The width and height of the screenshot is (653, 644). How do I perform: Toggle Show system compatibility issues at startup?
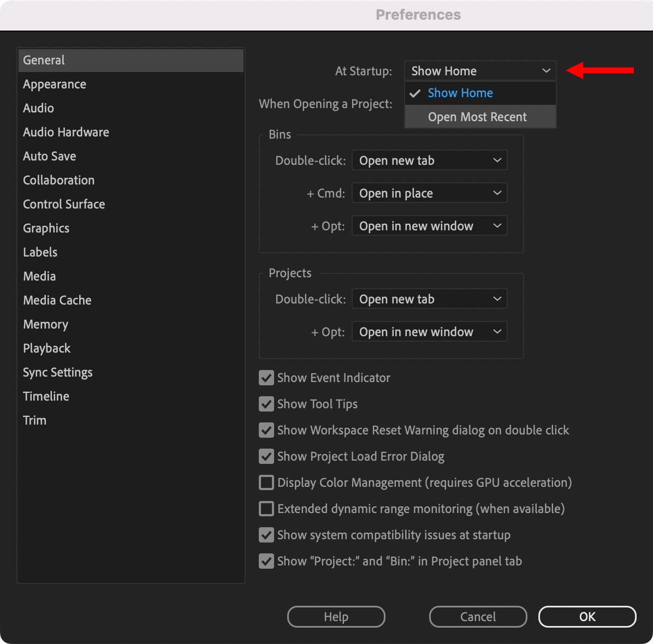[266, 535]
